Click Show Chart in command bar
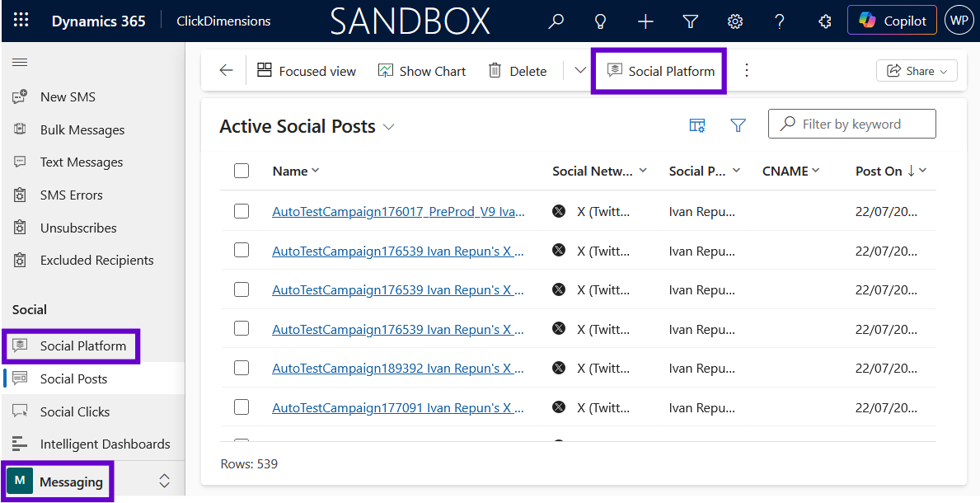The image size is (980, 503). pyautogui.click(x=422, y=71)
